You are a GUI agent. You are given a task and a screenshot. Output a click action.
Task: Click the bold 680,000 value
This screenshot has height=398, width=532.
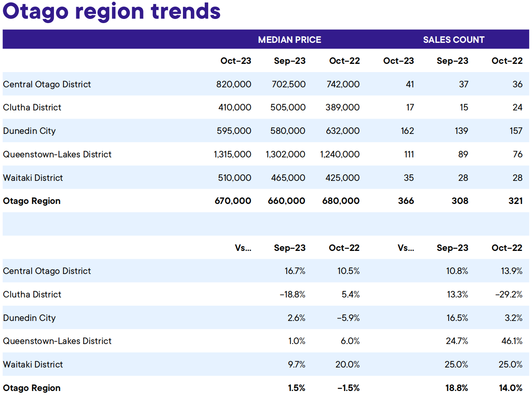coord(341,201)
